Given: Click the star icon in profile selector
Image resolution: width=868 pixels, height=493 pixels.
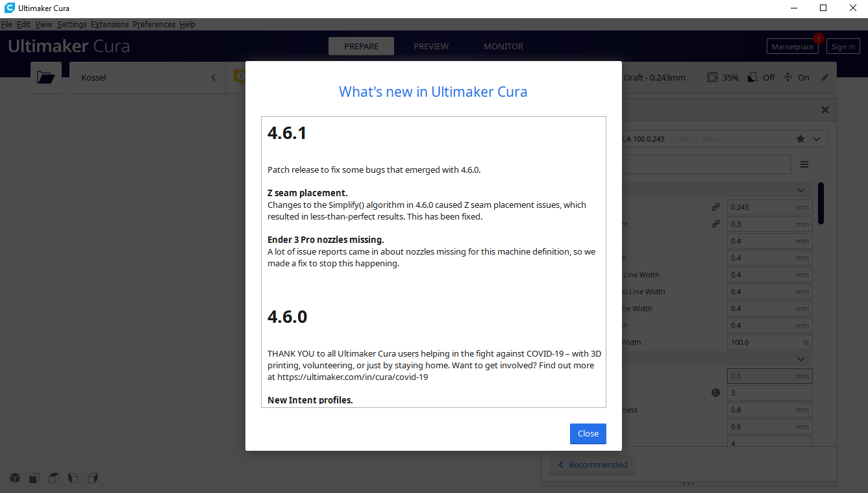Looking at the screenshot, I should [x=800, y=138].
